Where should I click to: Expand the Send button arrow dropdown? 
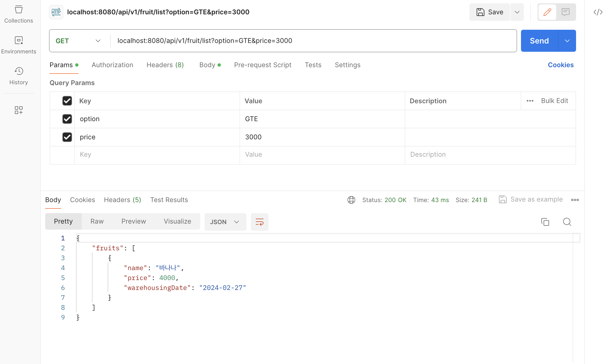pyautogui.click(x=567, y=41)
